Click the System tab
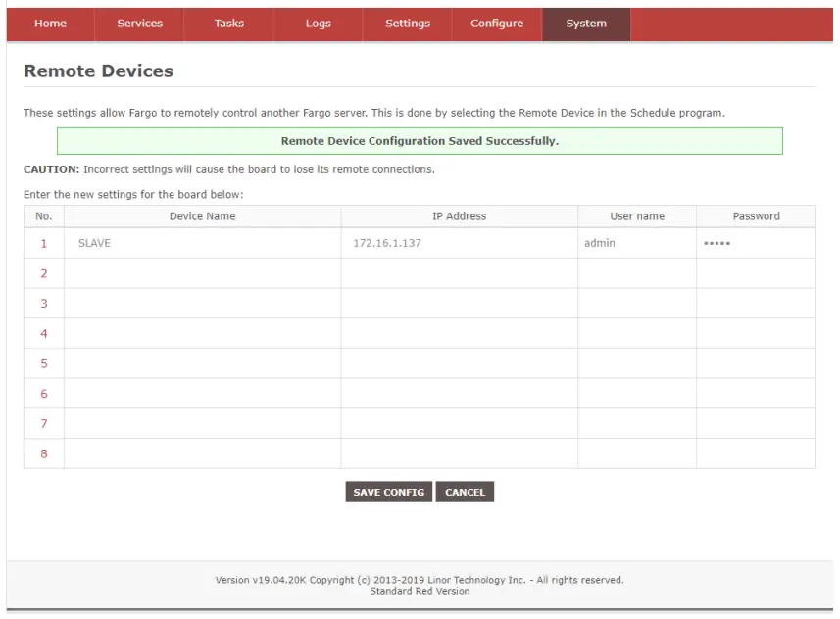 coord(586,24)
